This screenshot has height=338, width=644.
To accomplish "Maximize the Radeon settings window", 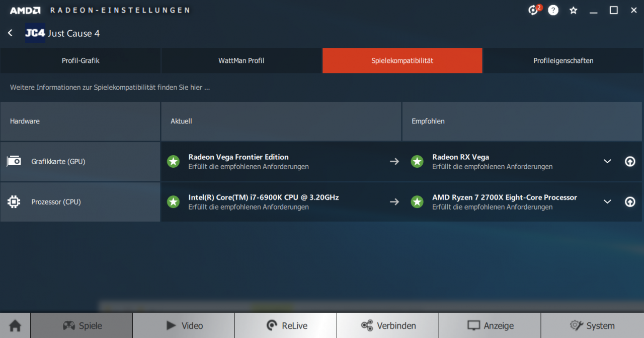I will click(x=614, y=10).
